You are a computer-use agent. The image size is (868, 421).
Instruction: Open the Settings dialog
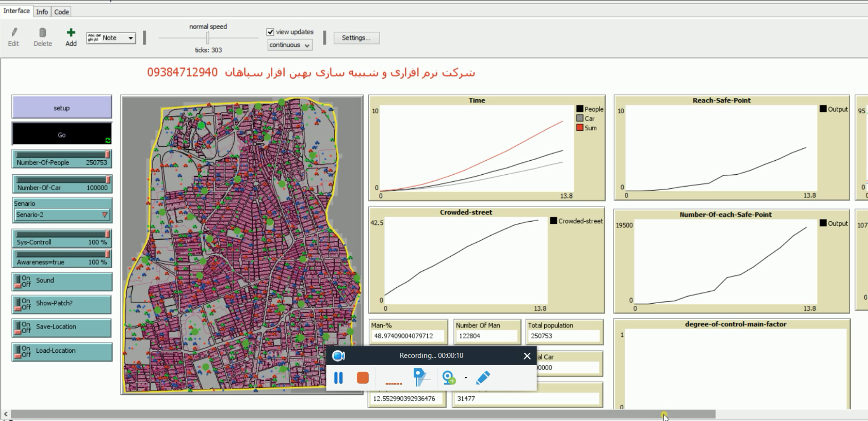pyautogui.click(x=356, y=38)
